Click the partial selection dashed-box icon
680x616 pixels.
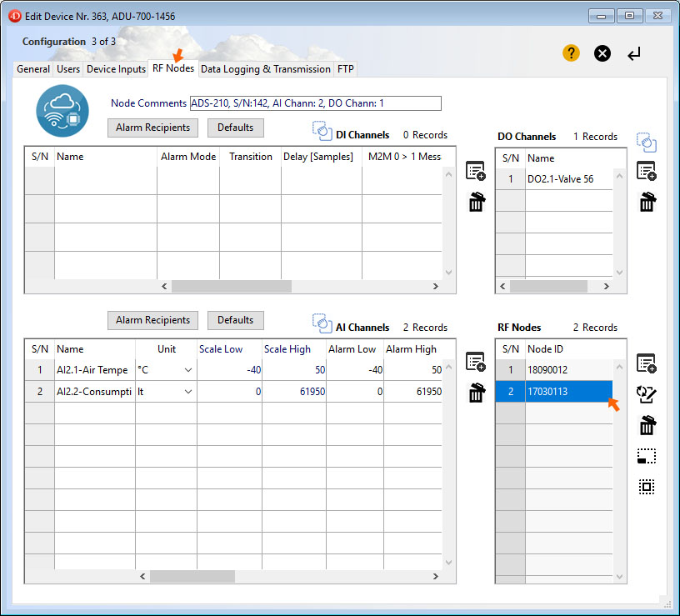tap(647, 456)
